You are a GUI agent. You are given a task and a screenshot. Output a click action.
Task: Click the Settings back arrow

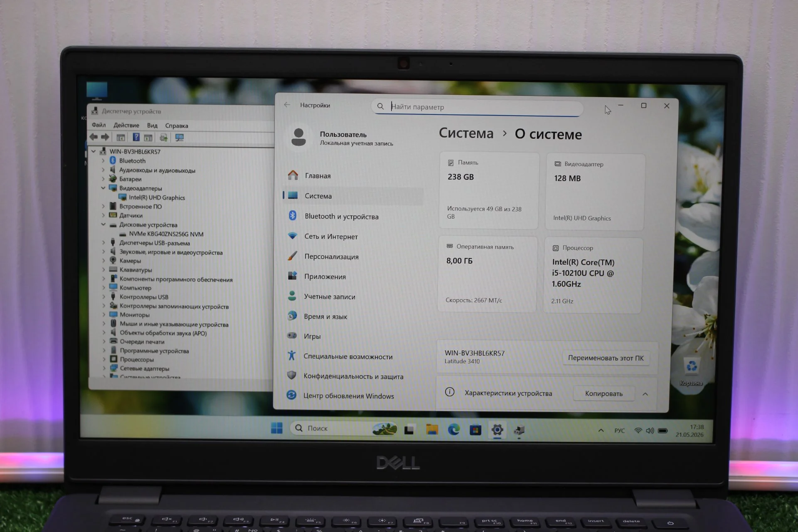[x=287, y=105]
